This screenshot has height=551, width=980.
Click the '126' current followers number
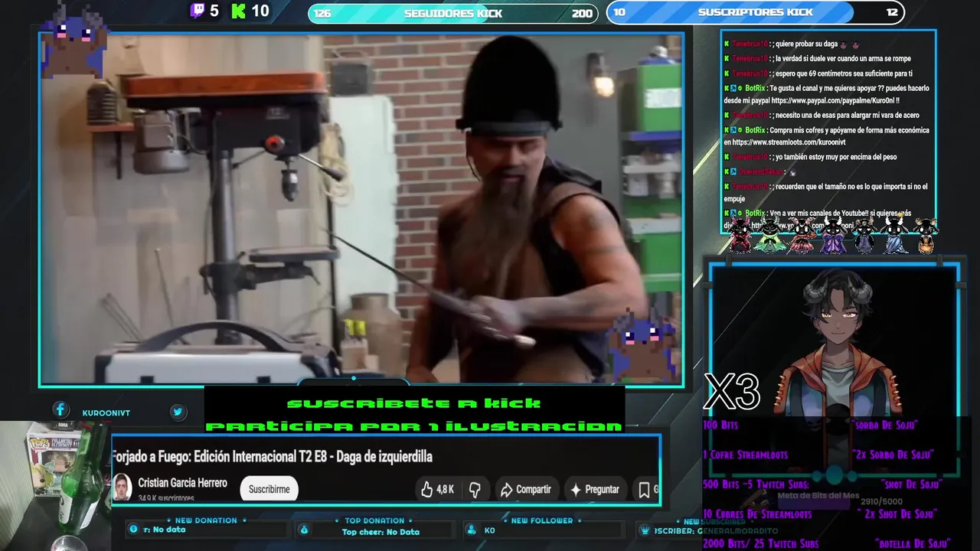[322, 14]
